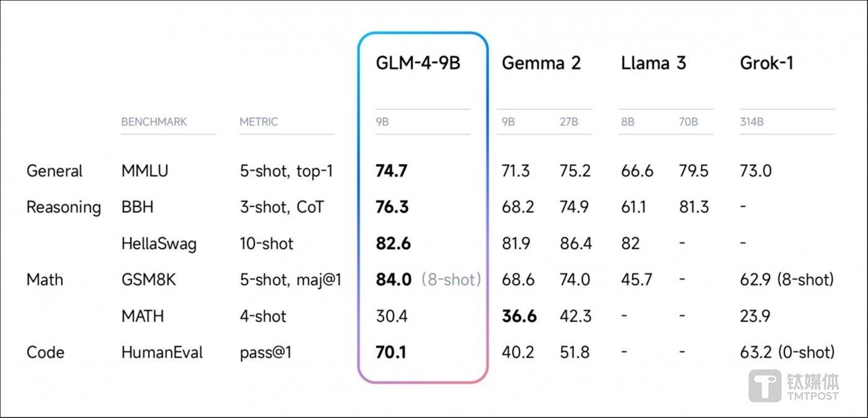Image resolution: width=868 pixels, height=418 pixels.
Task: Select the Llama 3 column heading
Action: (653, 63)
